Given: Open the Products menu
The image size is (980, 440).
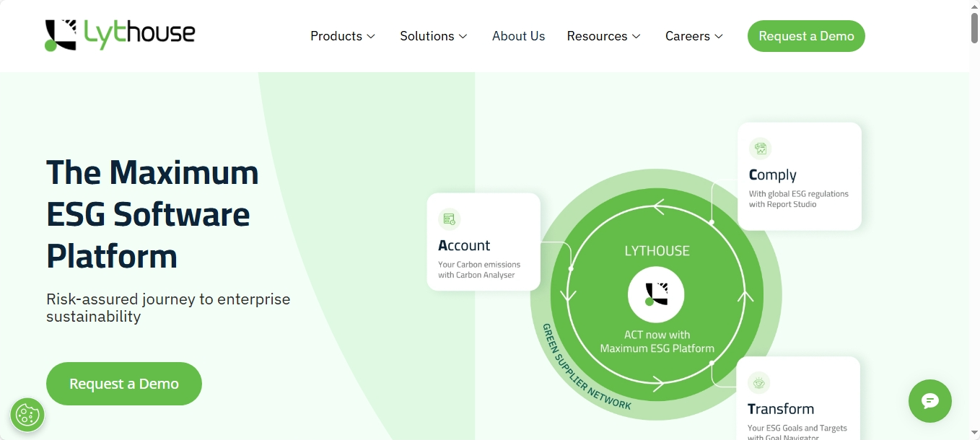Looking at the screenshot, I should [x=343, y=36].
